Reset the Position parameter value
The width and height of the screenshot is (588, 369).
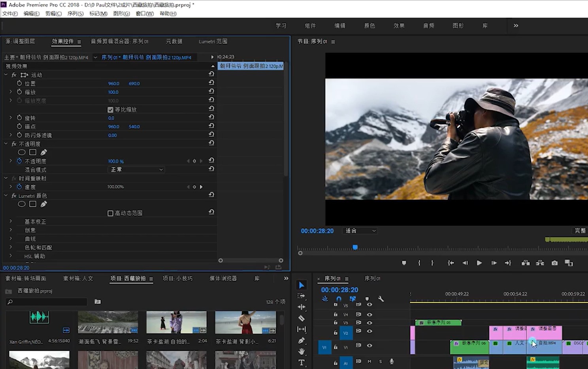(211, 83)
